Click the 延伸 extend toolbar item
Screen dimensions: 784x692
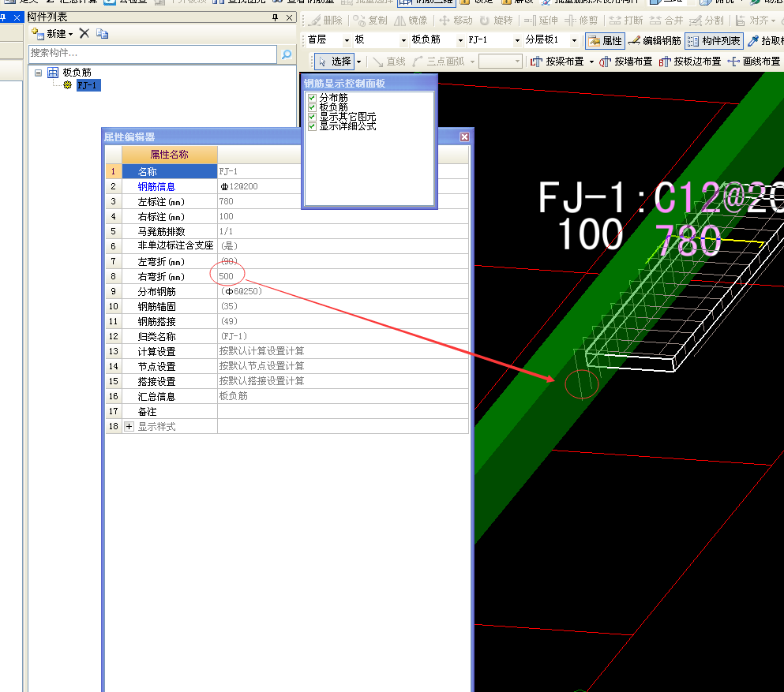pyautogui.click(x=541, y=21)
